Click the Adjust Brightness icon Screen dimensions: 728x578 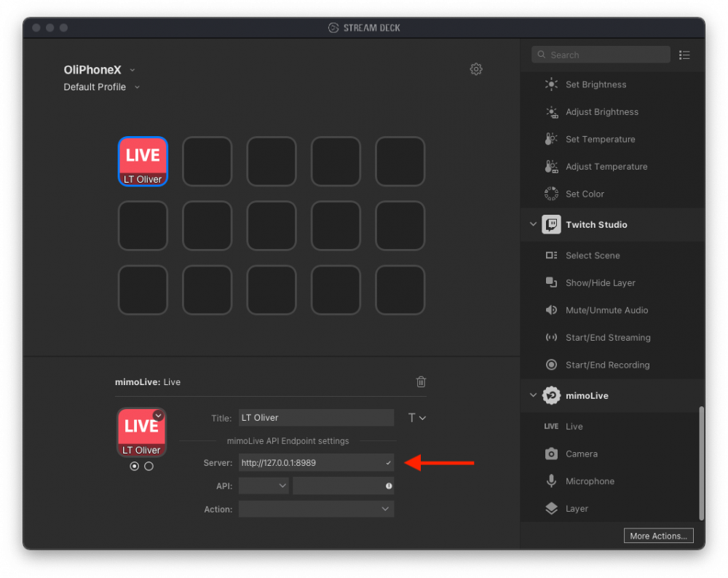coord(551,112)
